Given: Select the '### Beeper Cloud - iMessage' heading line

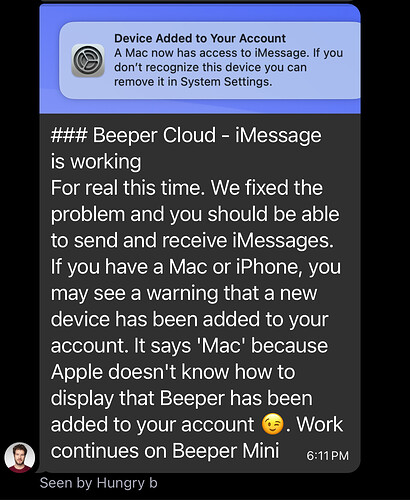Looking at the screenshot, I should (x=186, y=136).
